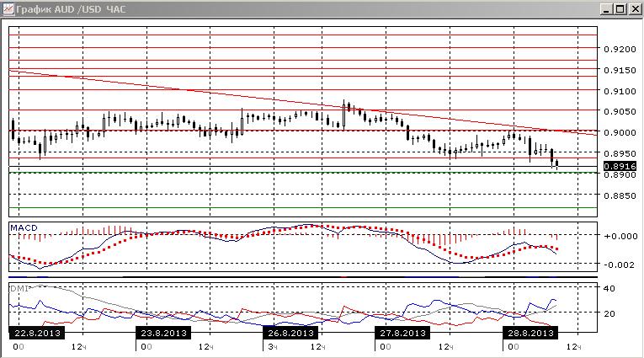
Task: Click the 0.9150 price axis label
Action: click(x=620, y=70)
